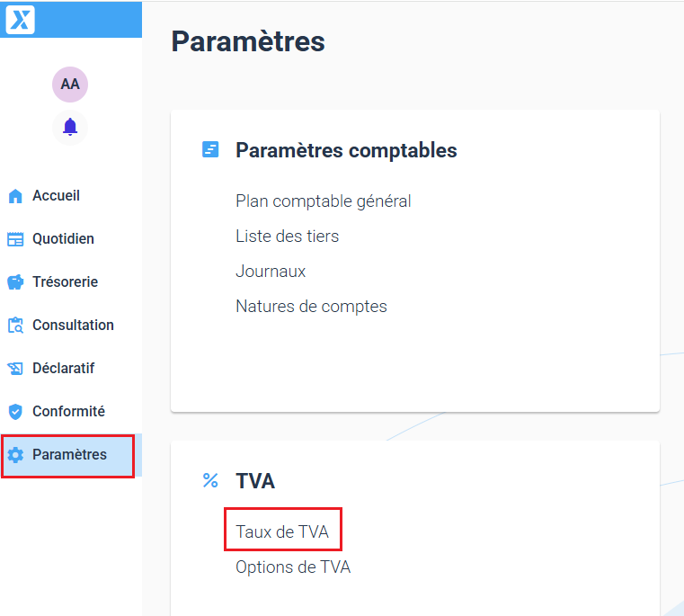Click the Paramètres gear icon

point(15,455)
